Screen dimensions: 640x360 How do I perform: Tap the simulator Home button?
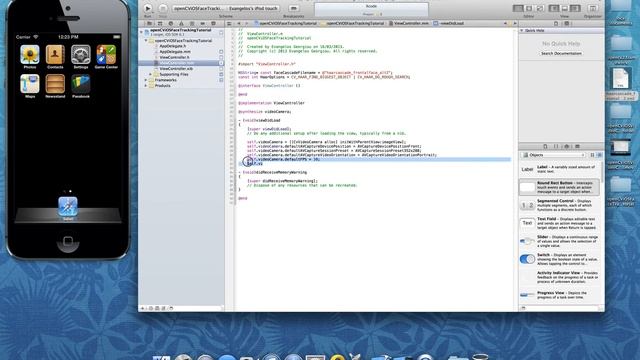[x=68, y=241]
